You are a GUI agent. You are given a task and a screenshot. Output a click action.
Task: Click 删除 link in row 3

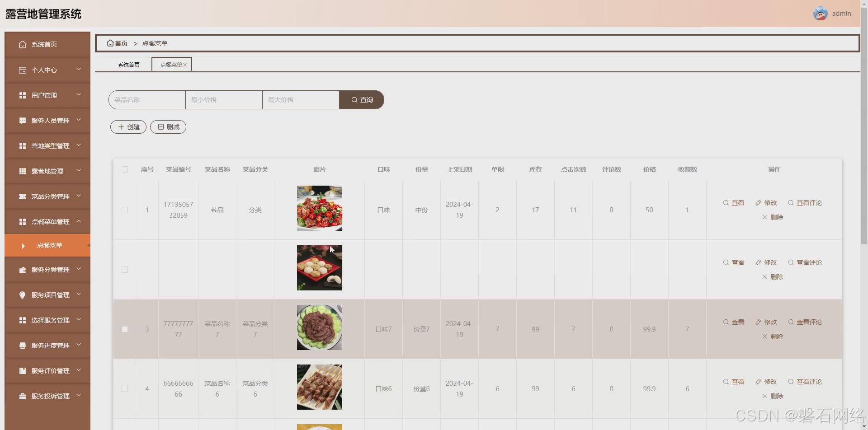773,337
